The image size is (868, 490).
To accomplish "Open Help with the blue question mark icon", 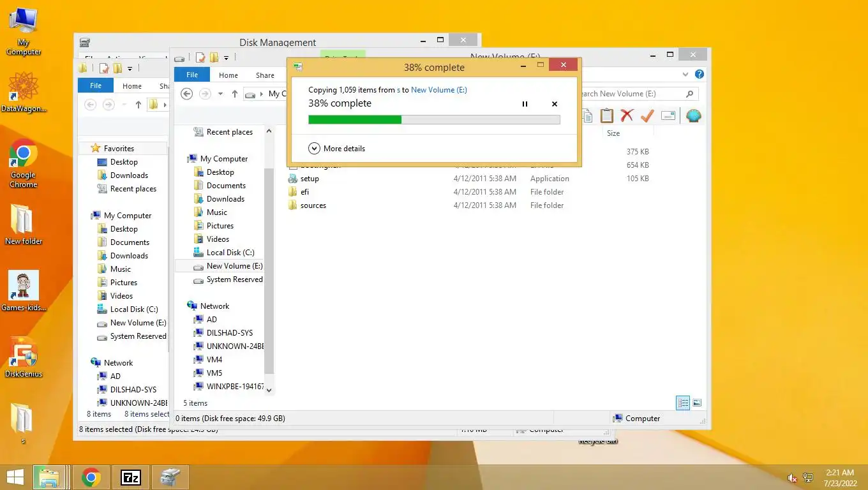I will (x=700, y=75).
